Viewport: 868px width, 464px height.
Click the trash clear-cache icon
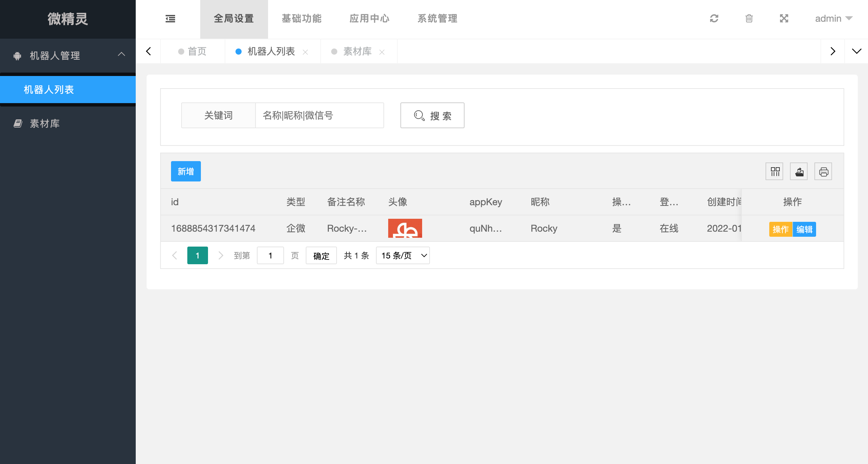pyautogui.click(x=749, y=19)
